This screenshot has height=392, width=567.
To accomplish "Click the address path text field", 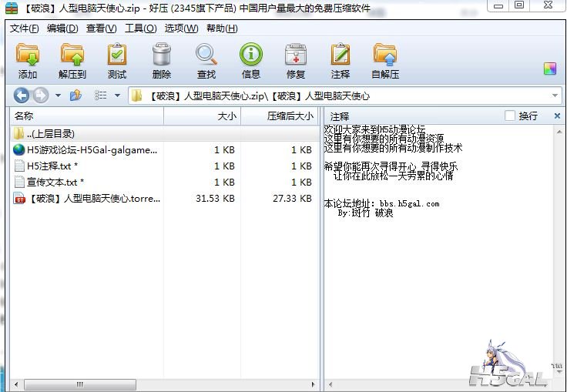I will tap(344, 95).
